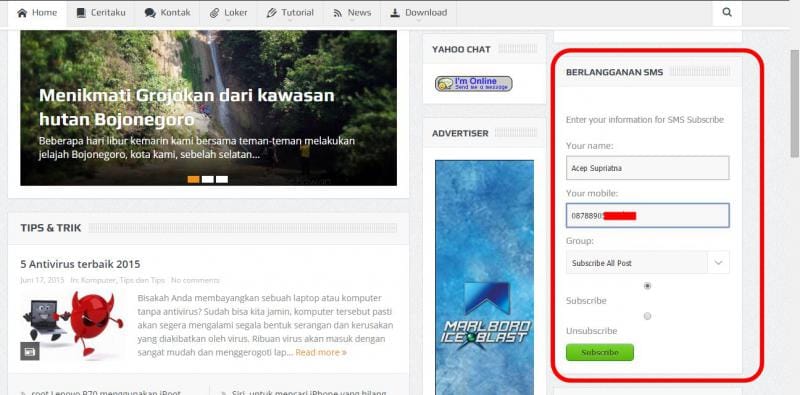Open the Loker menu
800x395 pixels.
point(228,13)
